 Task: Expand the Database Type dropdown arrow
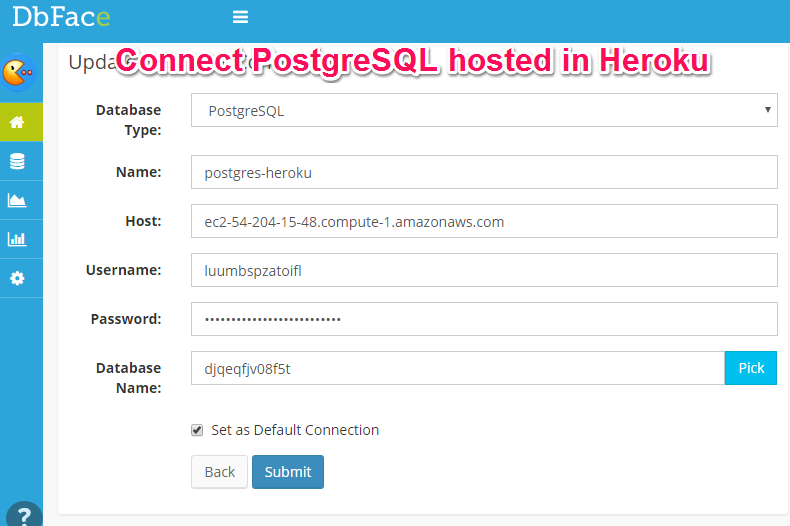click(x=767, y=110)
